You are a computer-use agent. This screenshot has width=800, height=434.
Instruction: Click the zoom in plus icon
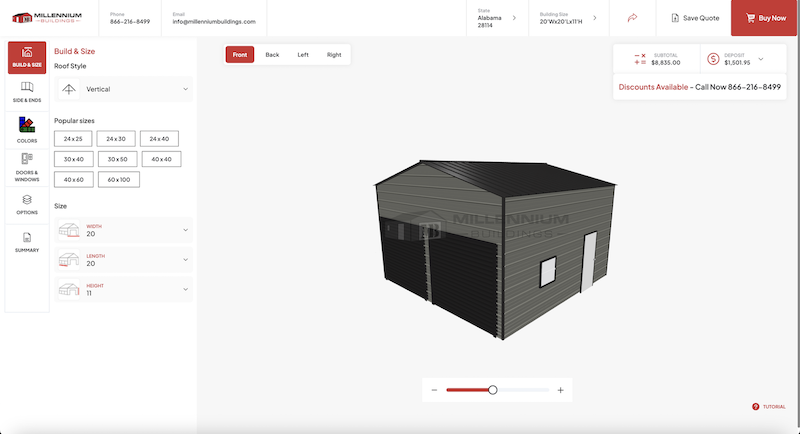[x=560, y=390]
